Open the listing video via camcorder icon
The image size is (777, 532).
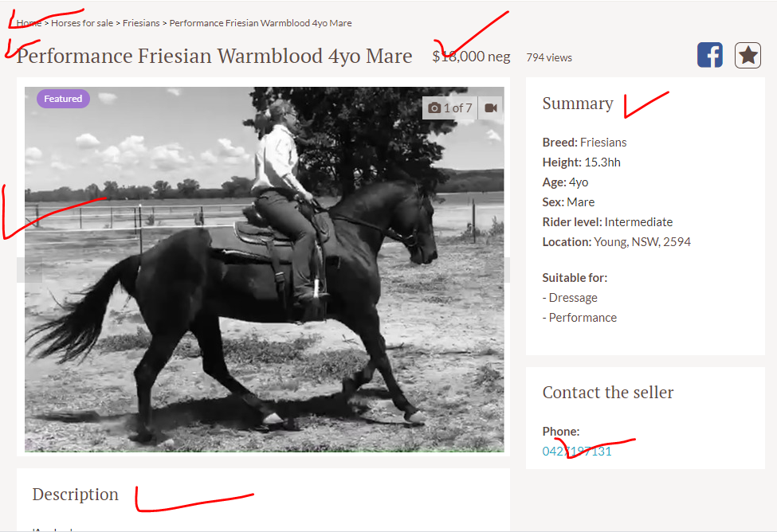pyautogui.click(x=491, y=108)
